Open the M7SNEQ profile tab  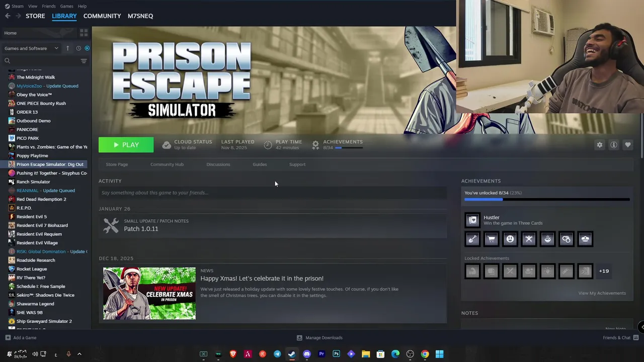(x=140, y=16)
